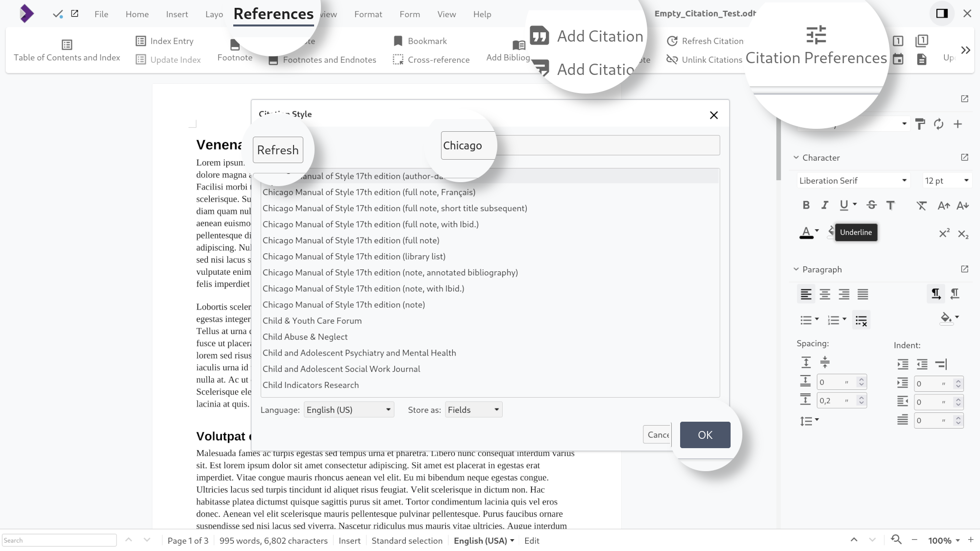980x551 pixels.
Task: Open the File menu
Action: [x=101, y=14]
